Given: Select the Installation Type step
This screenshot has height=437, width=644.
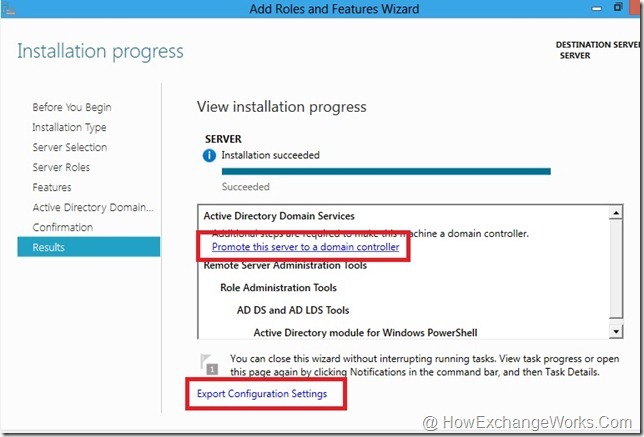Looking at the screenshot, I should pos(69,127).
